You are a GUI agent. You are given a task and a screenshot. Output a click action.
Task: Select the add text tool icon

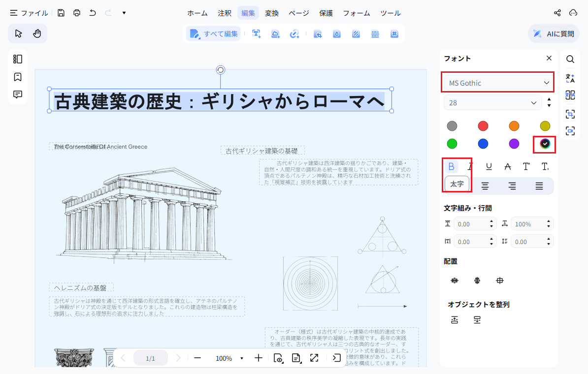256,34
